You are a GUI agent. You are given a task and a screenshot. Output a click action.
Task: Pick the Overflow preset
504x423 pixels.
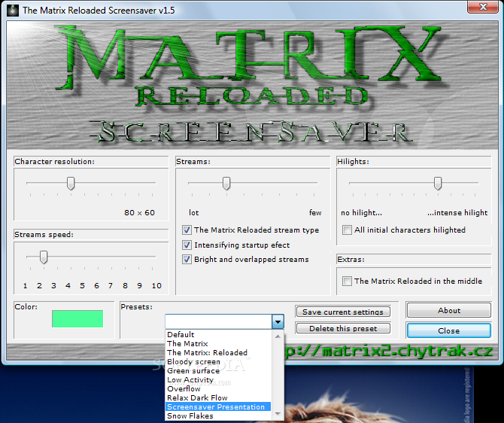coord(218,389)
